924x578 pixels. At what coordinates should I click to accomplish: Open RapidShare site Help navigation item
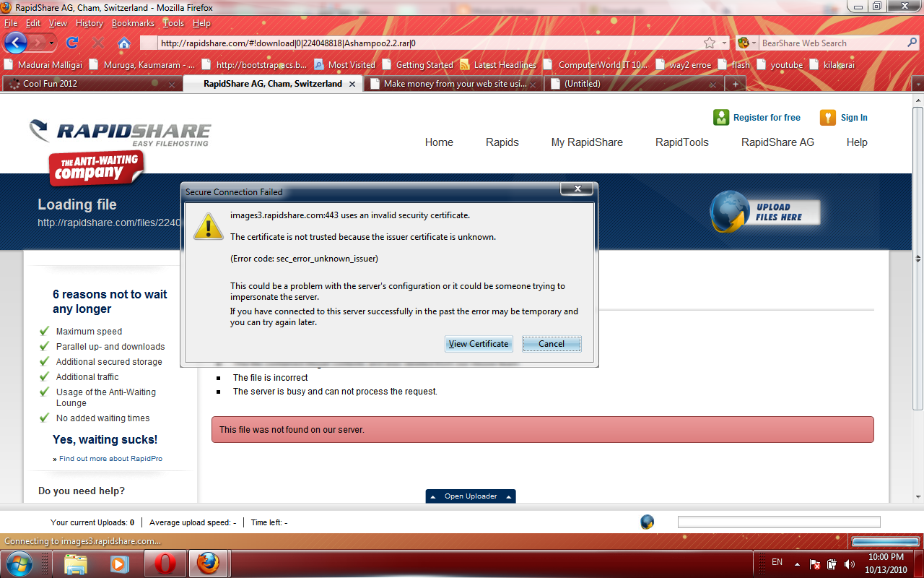pos(857,142)
